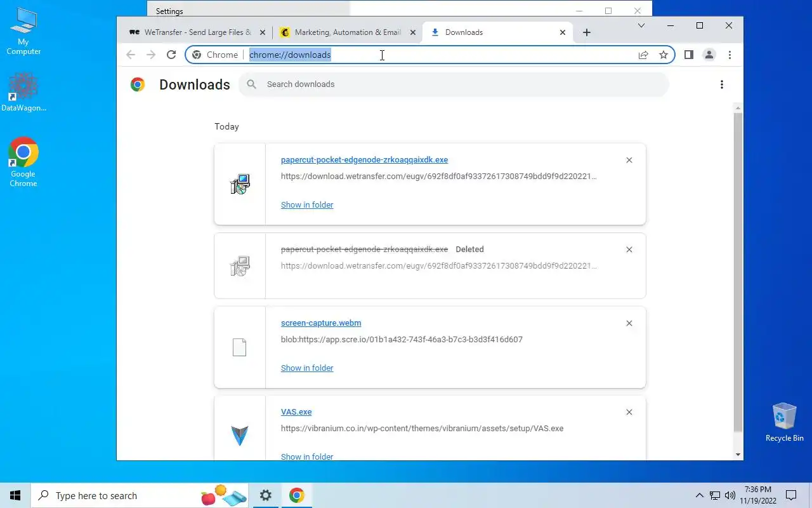This screenshot has height=508, width=812.
Task: Click the taskbar search highlights food icon
Action: pos(223,495)
